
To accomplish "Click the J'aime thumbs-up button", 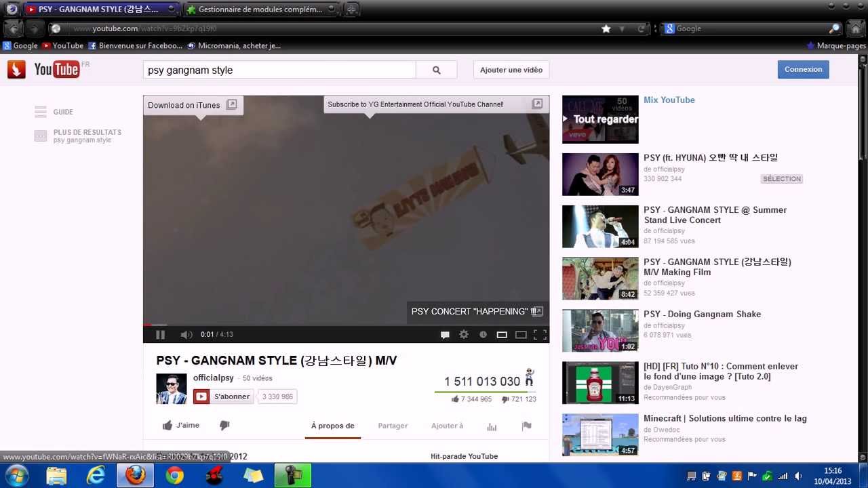I will 181,425.
